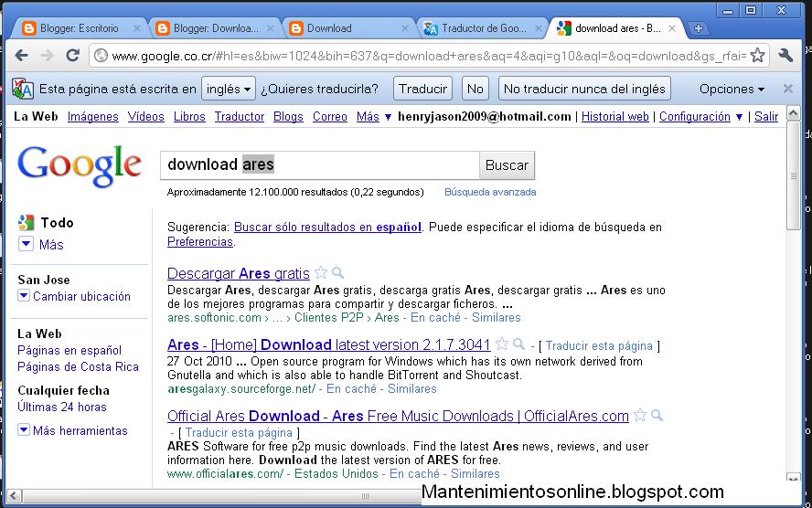Image resolution: width=812 pixels, height=508 pixels.
Task: Open Imágenes in Google navigation
Action: pos(92,117)
